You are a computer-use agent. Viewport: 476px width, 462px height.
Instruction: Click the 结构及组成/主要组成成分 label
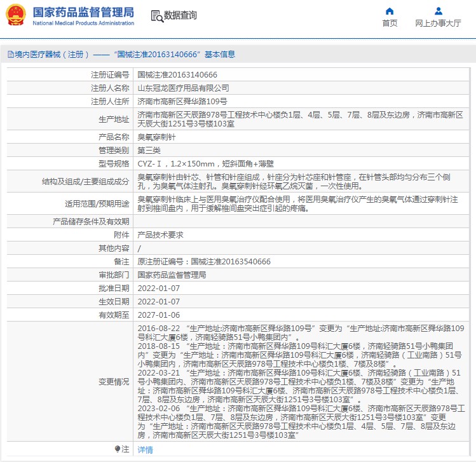pos(86,182)
